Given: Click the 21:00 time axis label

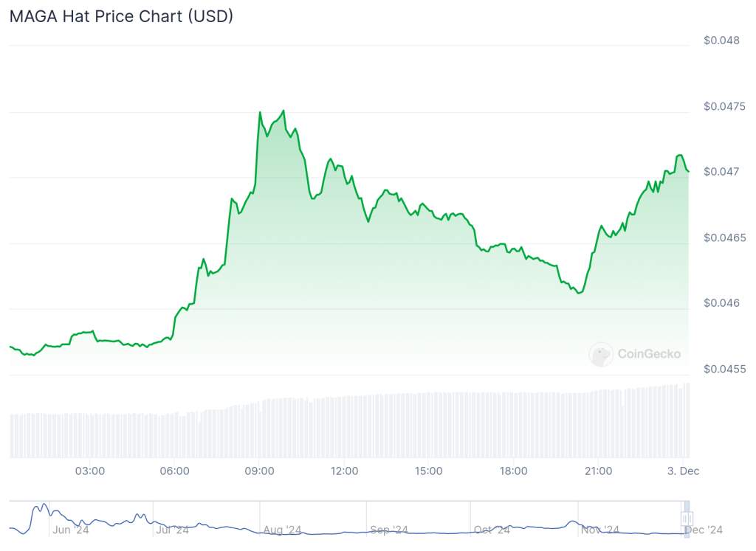Looking at the screenshot, I should [x=598, y=471].
